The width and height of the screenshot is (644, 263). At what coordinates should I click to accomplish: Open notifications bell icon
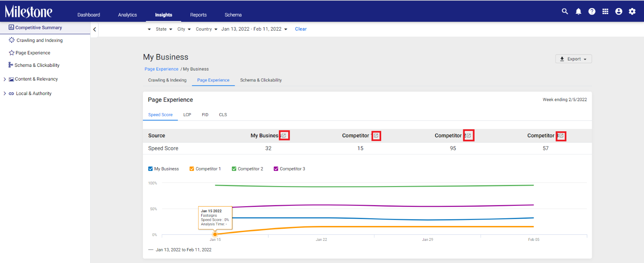578,11
